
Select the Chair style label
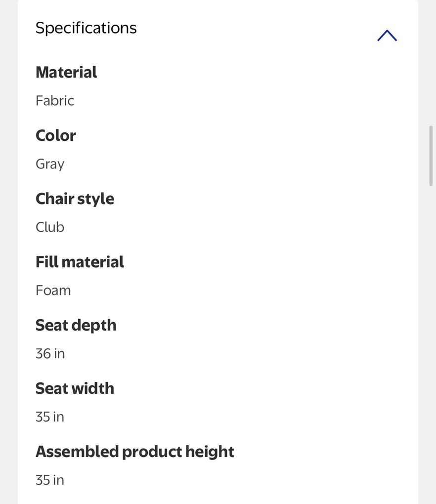[75, 199]
